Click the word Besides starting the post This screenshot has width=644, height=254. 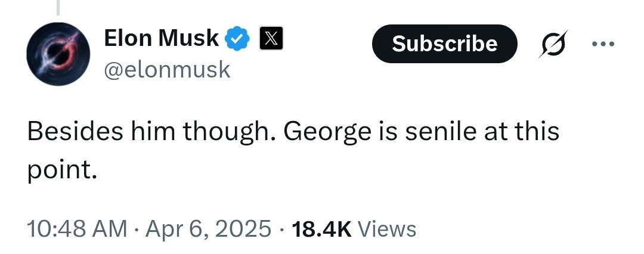[75, 132]
